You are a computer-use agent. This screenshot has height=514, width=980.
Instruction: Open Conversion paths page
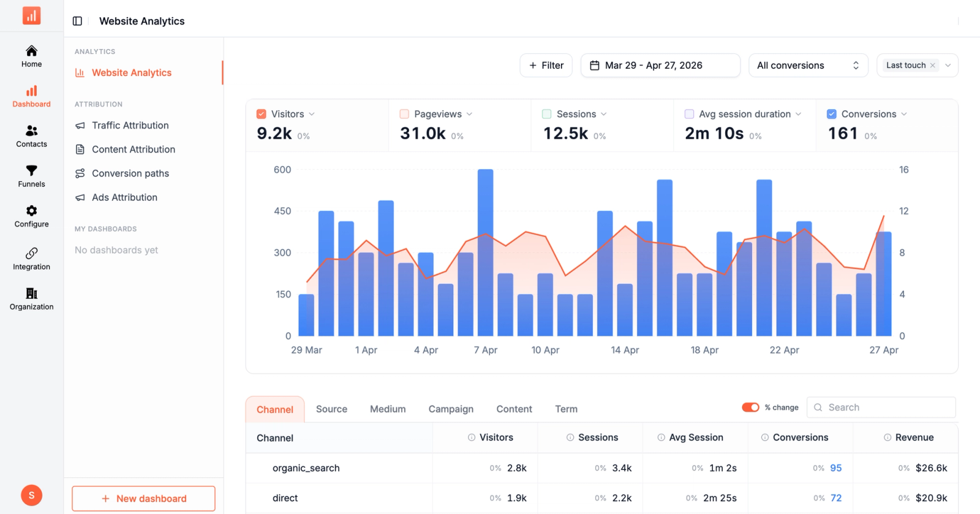coord(130,173)
